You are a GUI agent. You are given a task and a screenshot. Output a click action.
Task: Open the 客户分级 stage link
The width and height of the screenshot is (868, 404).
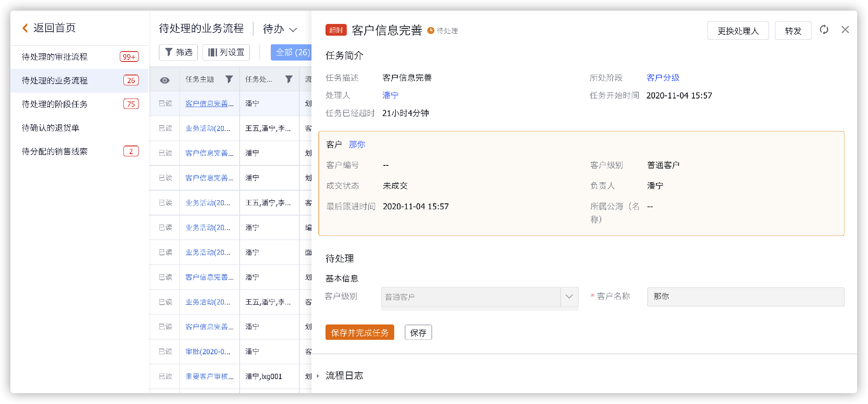[x=663, y=78]
